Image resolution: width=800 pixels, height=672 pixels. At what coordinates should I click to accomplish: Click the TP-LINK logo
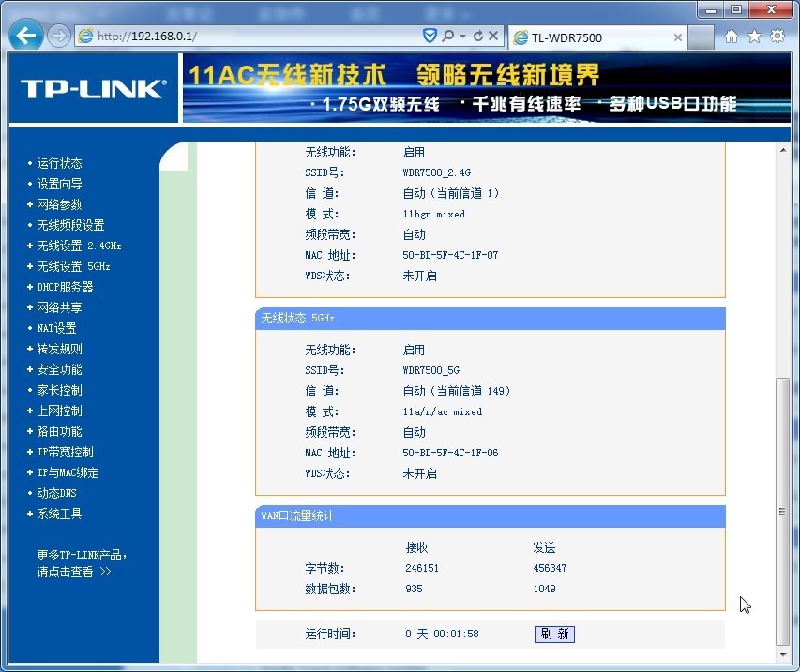(94, 89)
